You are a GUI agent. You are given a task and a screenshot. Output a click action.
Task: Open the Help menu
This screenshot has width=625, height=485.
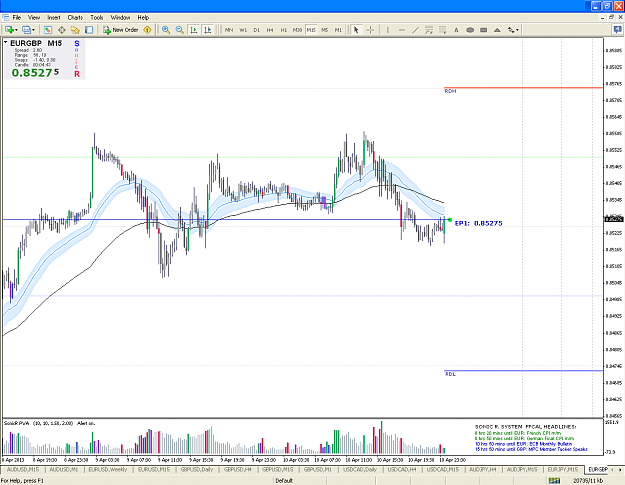pyautogui.click(x=143, y=18)
